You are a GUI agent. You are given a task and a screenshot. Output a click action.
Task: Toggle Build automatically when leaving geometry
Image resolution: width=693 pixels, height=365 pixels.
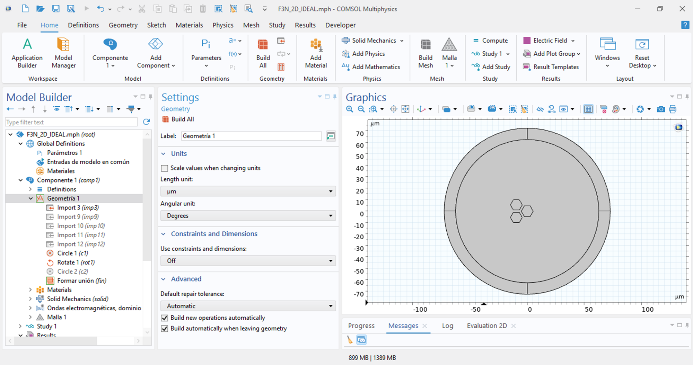[x=164, y=328]
